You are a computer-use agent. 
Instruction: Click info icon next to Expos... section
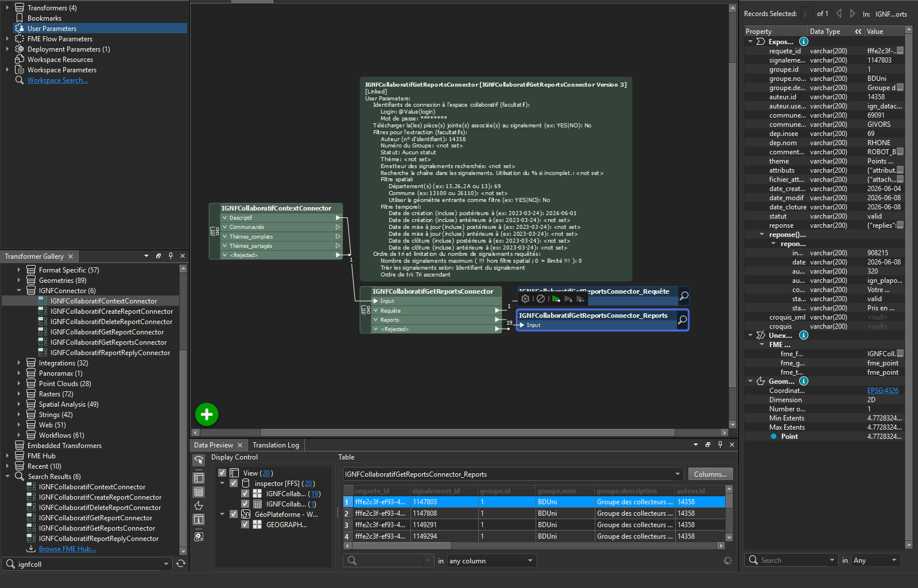coord(804,41)
